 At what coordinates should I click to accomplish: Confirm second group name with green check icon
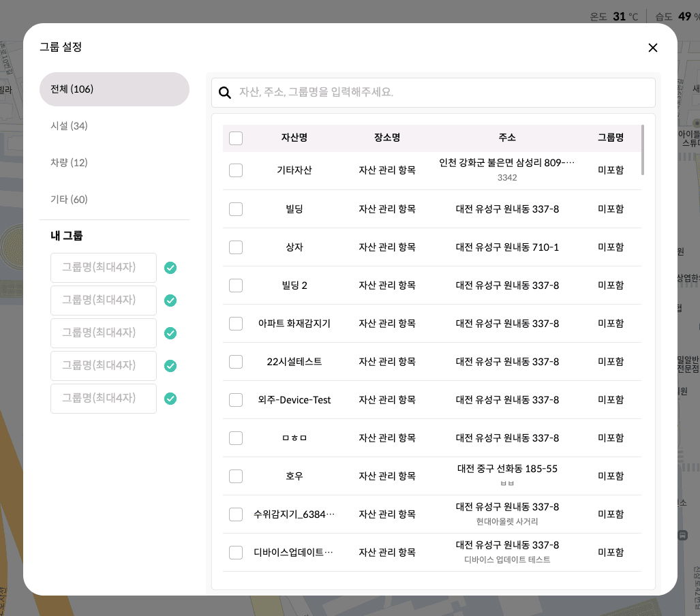170,301
